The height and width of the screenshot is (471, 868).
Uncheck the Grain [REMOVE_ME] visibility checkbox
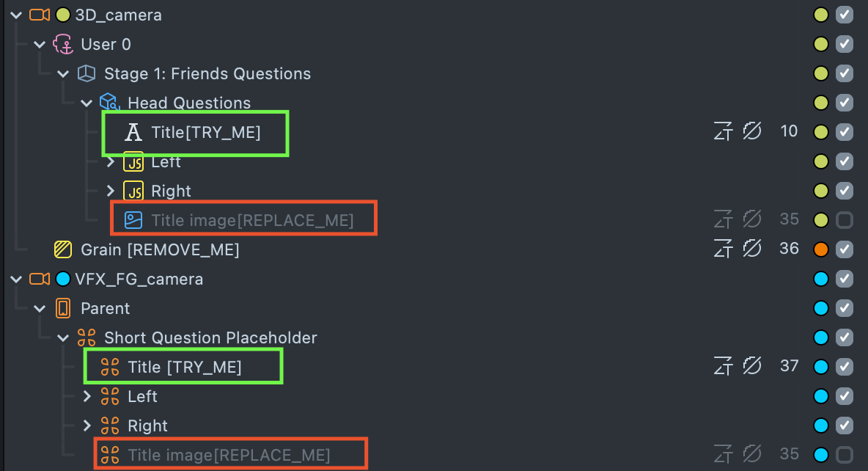[845, 249]
